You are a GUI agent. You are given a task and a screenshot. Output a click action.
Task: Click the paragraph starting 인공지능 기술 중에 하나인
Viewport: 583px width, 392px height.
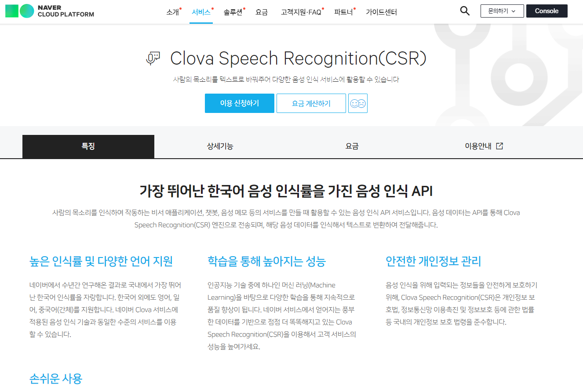coord(282,316)
